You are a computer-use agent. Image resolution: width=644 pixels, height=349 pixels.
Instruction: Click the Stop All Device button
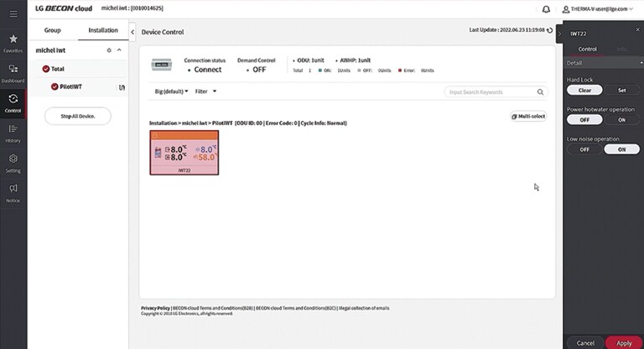click(x=77, y=116)
